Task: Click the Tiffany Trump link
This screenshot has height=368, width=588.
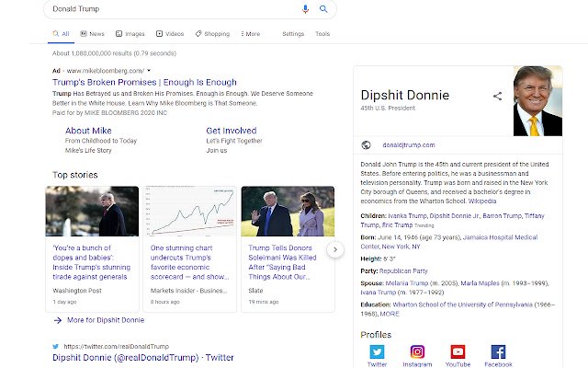Action: point(452,221)
